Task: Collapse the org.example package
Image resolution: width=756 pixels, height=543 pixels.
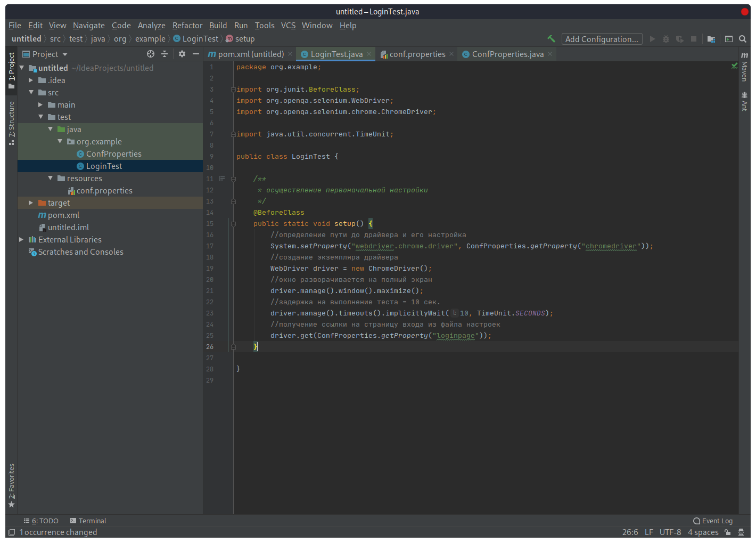Action: tap(60, 141)
